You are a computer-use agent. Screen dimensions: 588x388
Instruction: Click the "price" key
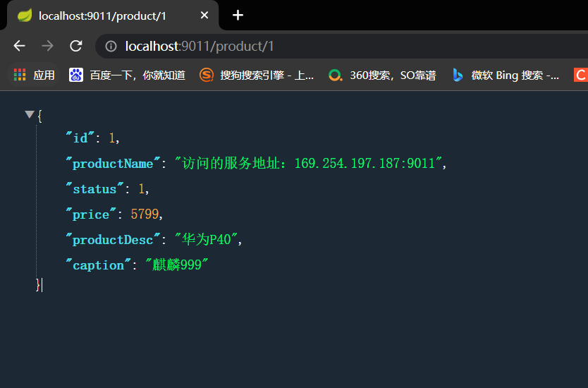(x=91, y=214)
